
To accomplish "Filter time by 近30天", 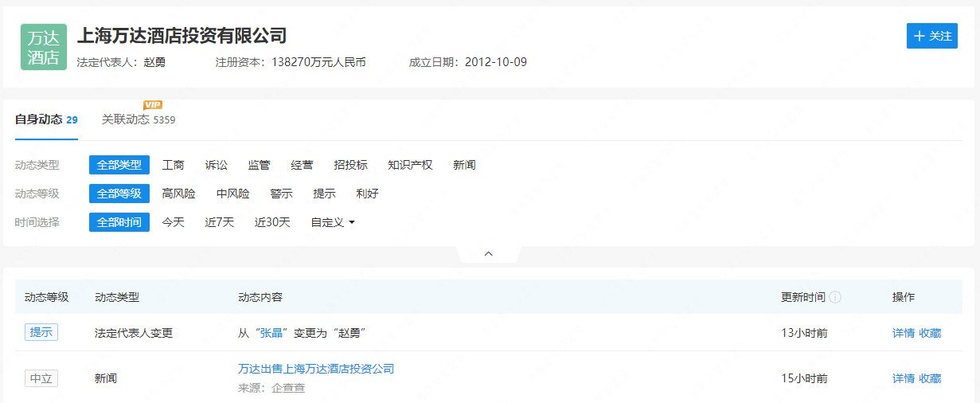I will pos(273,222).
